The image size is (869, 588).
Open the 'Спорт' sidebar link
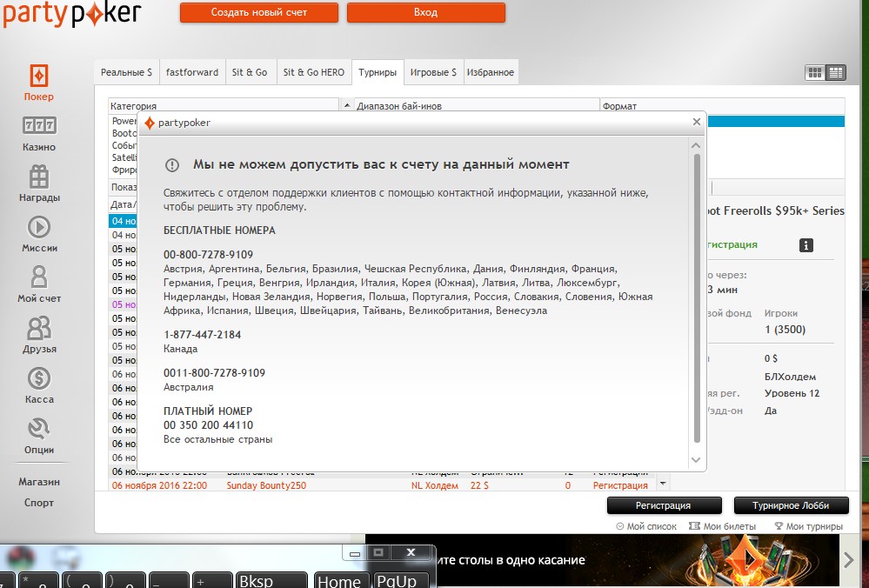(x=39, y=503)
